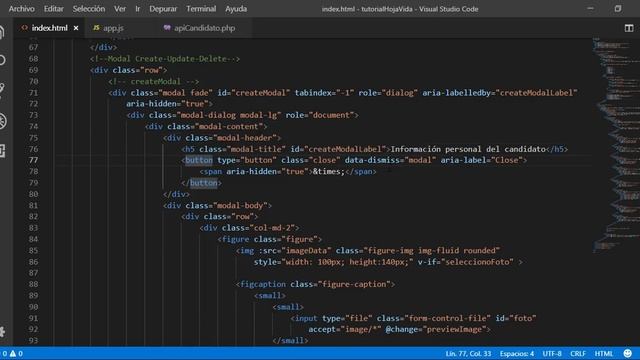Image resolution: width=640 pixels, height=360 pixels.
Task: Open the Archivo menu
Action: pyautogui.click(x=22, y=9)
